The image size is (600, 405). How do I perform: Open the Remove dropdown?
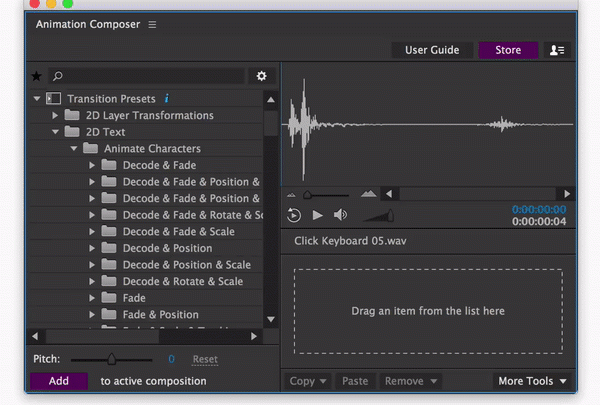coord(411,381)
